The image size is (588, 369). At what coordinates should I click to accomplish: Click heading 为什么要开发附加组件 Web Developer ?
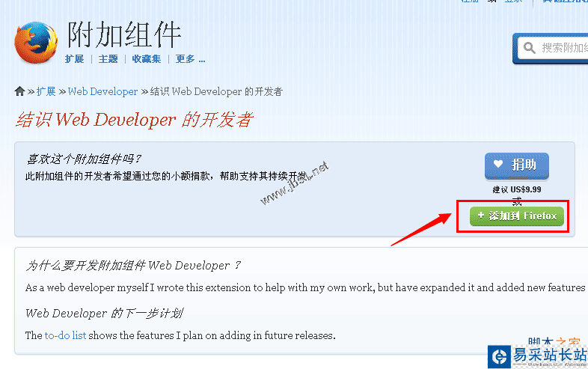coord(133,266)
